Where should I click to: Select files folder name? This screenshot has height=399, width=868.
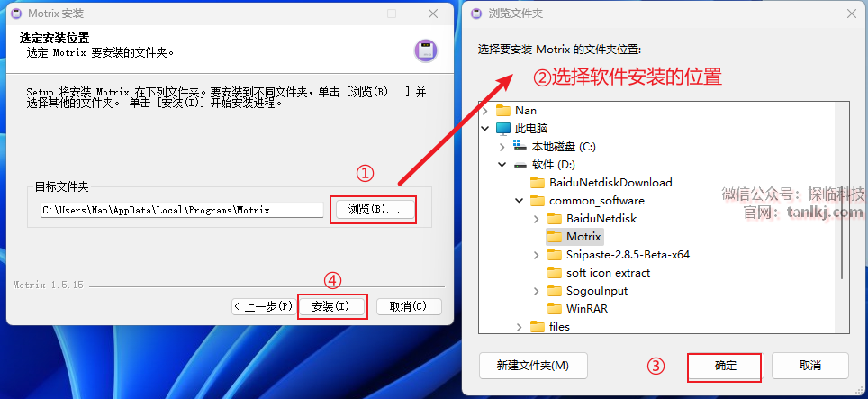(x=559, y=327)
